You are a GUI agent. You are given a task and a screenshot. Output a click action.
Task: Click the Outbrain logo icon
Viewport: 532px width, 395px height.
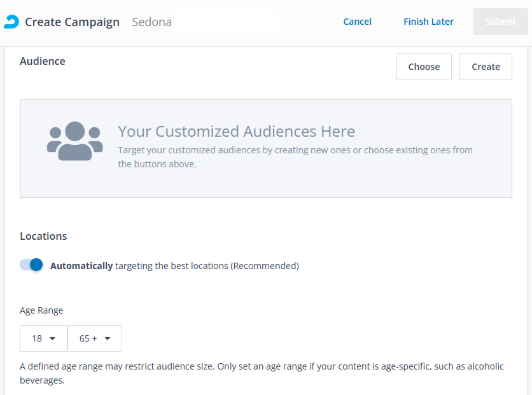coord(11,22)
